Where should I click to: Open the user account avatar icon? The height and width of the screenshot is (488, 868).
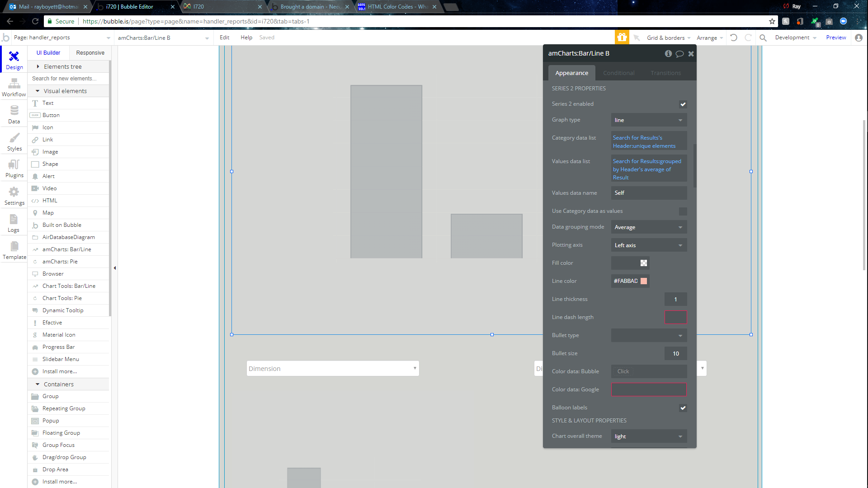click(x=859, y=38)
